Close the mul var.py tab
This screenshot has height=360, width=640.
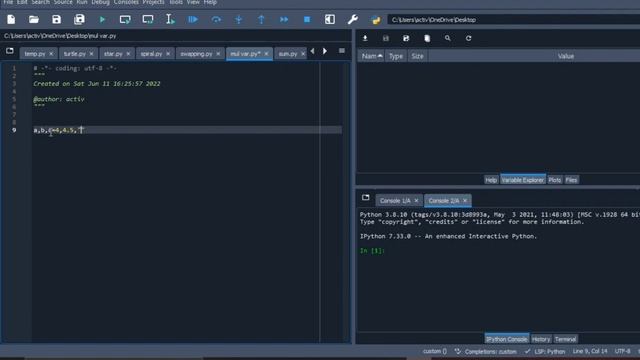[x=267, y=53]
